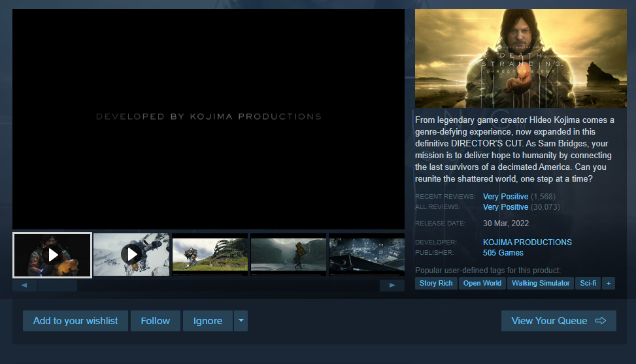
Task: Open the grassy hill screenshot thumbnail
Action: click(x=210, y=255)
